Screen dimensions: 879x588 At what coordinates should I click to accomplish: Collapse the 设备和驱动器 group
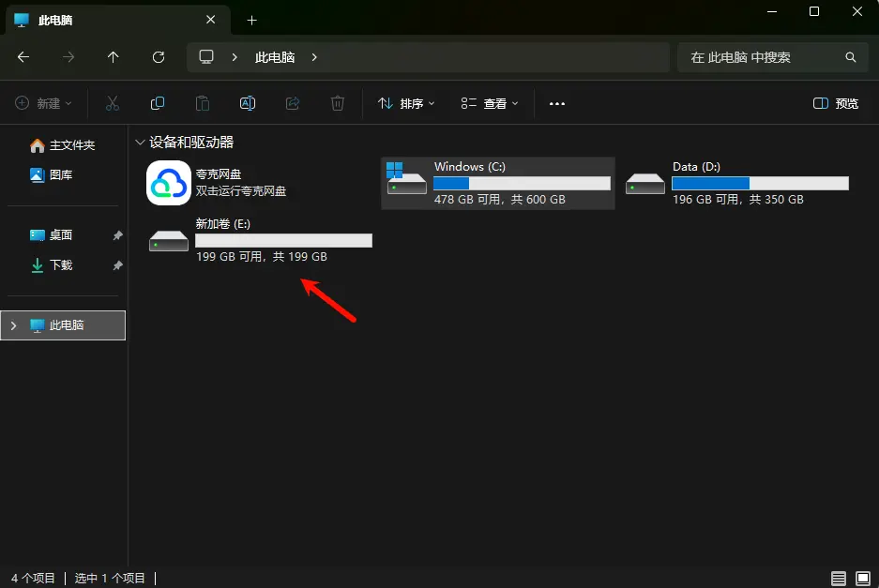click(141, 143)
